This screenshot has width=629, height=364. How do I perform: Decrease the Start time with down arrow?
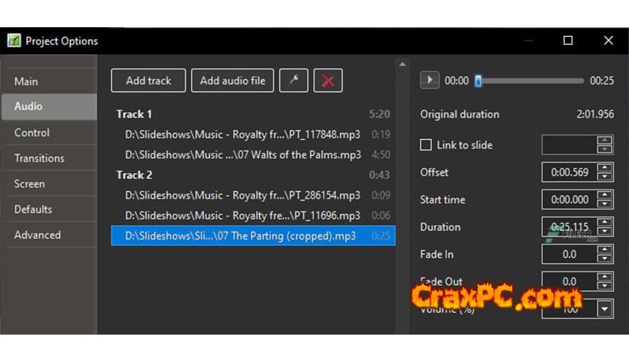point(604,204)
